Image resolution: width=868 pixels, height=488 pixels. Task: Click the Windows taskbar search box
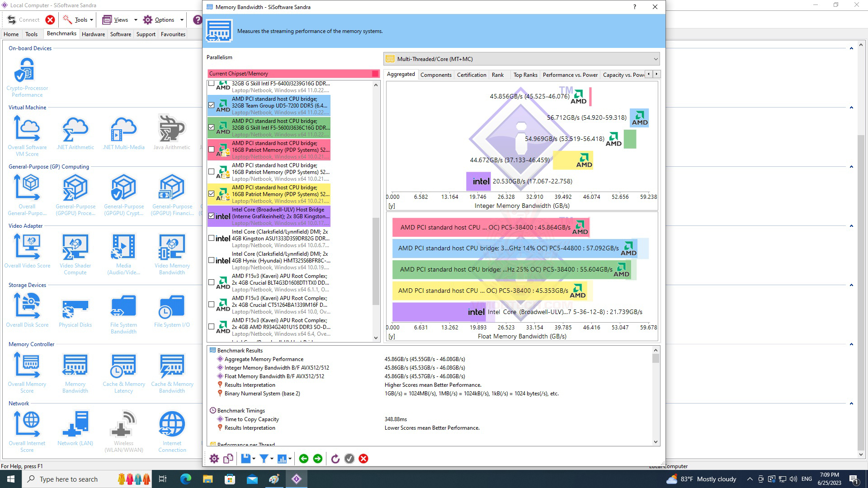pyautogui.click(x=68, y=479)
